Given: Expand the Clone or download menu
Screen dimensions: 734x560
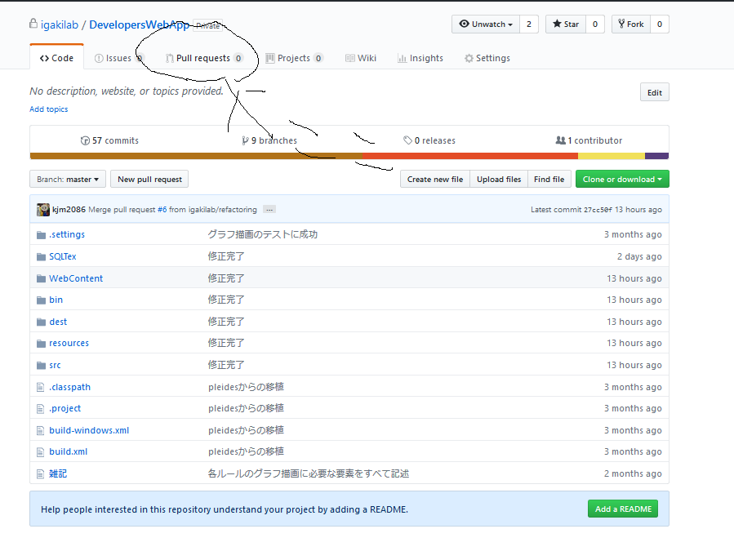Looking at the screenshot, I should click(x=622, y=180).
